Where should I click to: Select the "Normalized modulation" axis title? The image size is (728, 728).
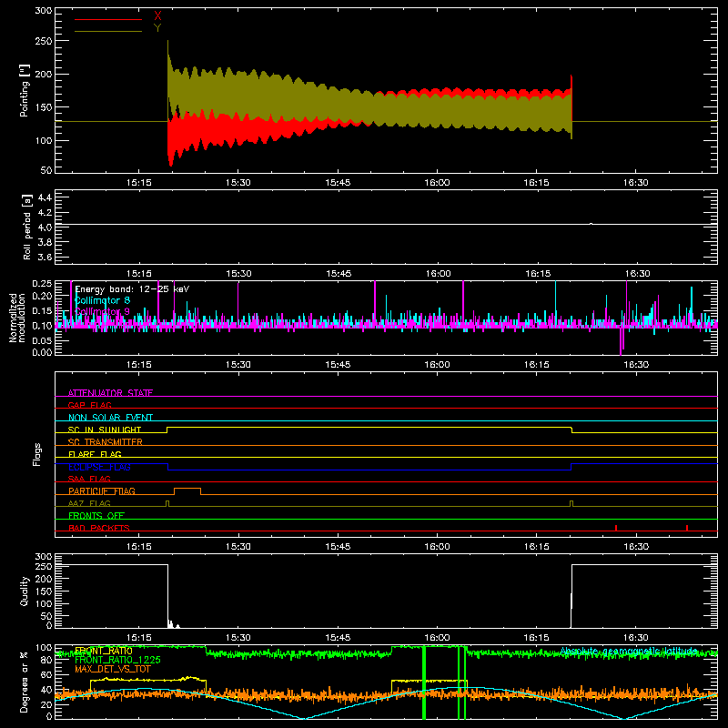coord(17,318)
